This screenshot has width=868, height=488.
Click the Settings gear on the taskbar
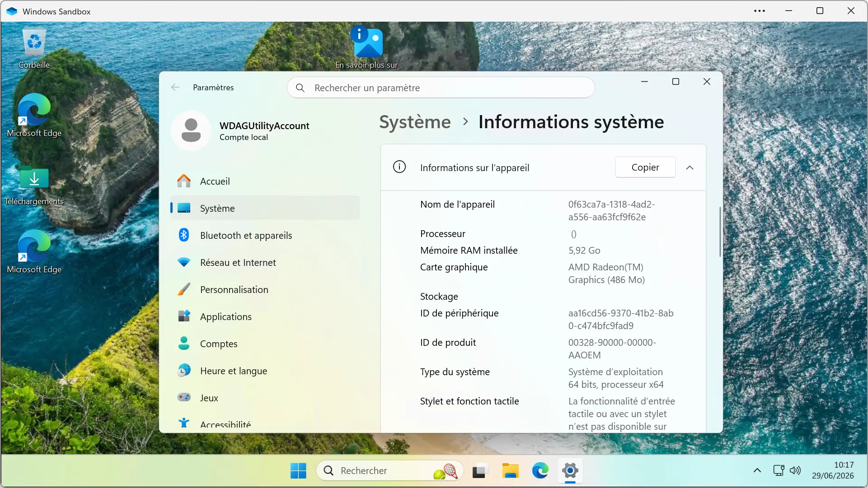click(x=570, y=471)
